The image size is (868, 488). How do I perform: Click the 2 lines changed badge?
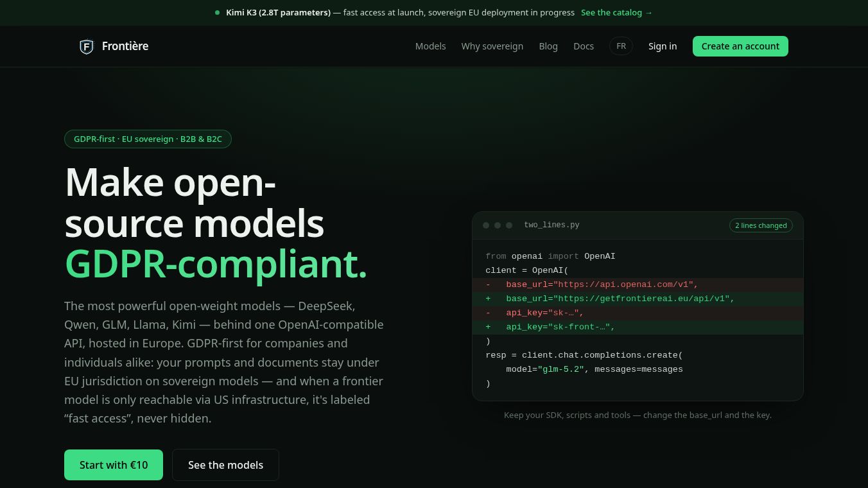click(761, 225)
